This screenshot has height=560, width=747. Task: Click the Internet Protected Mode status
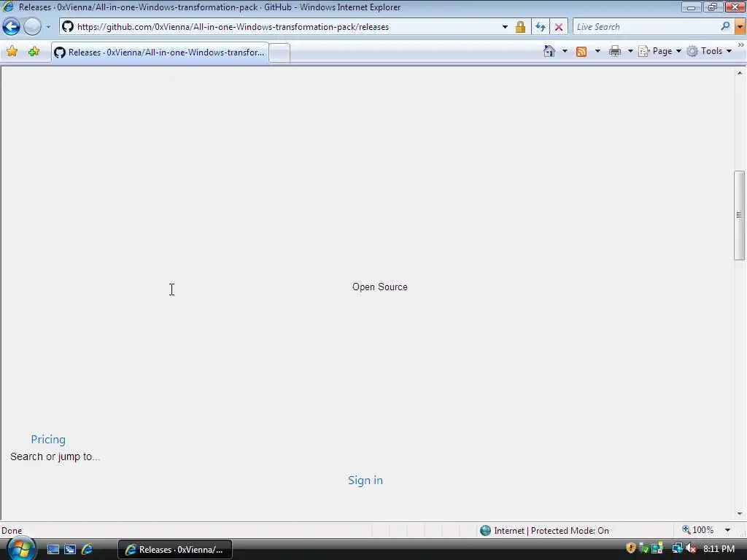(551, 531)
